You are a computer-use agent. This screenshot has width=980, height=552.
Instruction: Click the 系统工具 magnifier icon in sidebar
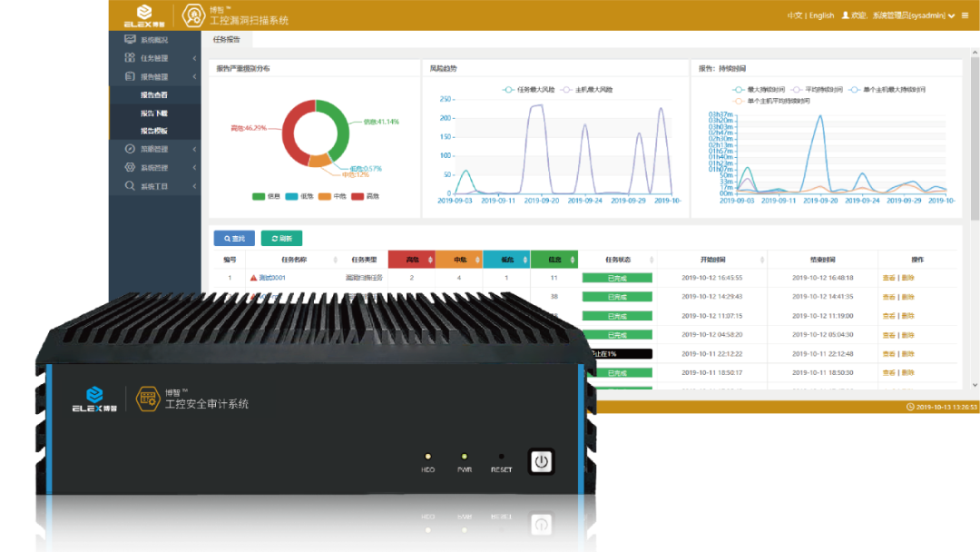[130, 186]
